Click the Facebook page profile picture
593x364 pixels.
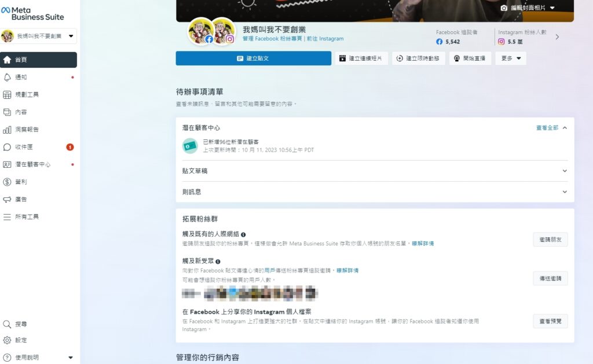[201, 31]
